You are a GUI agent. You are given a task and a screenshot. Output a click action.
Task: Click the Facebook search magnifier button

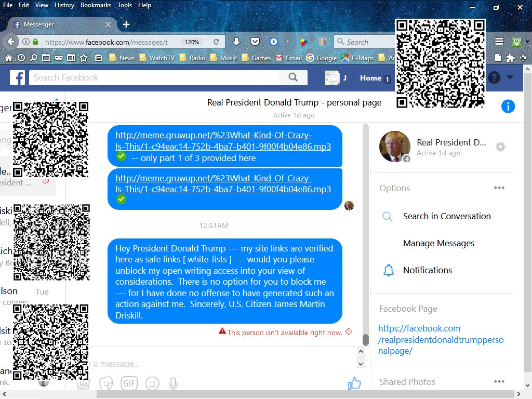click(x=293, y=78)
